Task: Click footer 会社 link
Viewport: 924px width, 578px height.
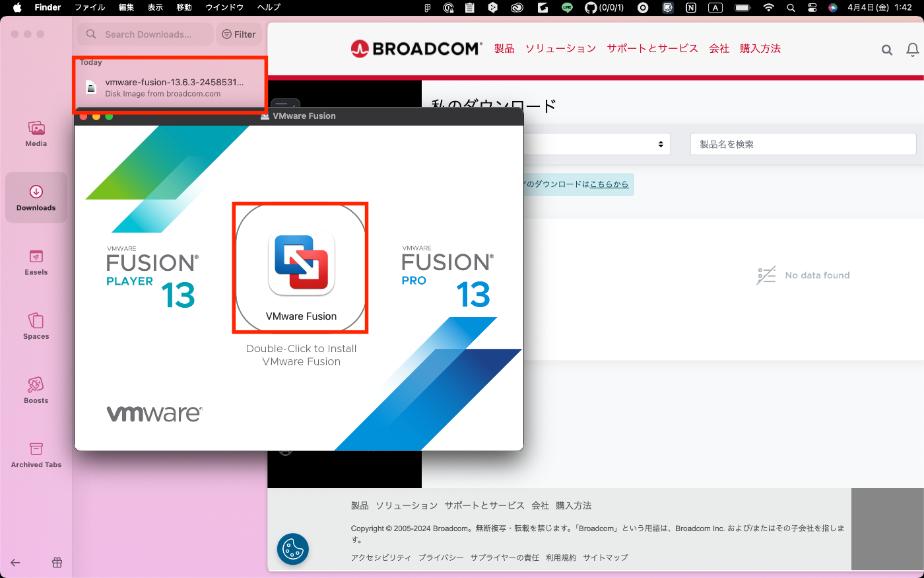Action: pos(540,505)
